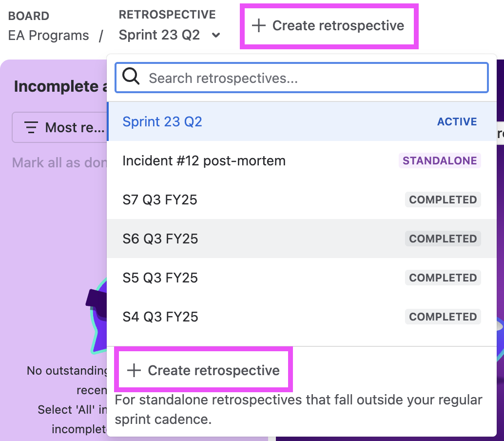Viewport: 504px width, 441px height.
Task: Click COMPLETED badge on S7 Q3 FY25
Action: 443,200
